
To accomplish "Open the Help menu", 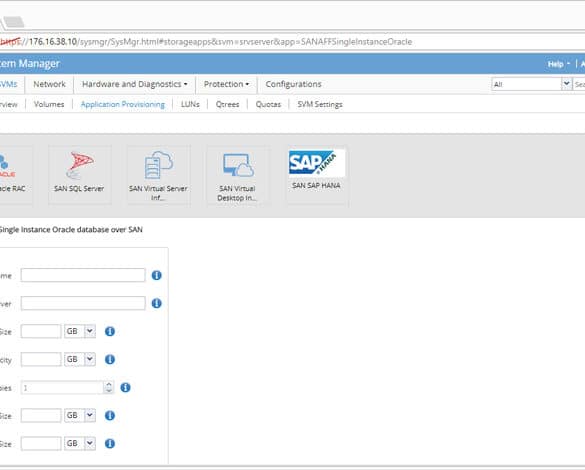I will tap(559, 64).
